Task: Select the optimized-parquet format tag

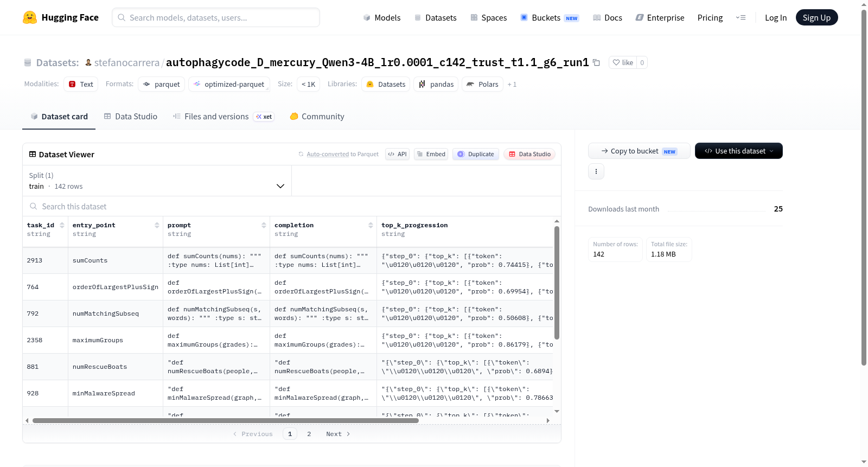Action: coord(229,84)
